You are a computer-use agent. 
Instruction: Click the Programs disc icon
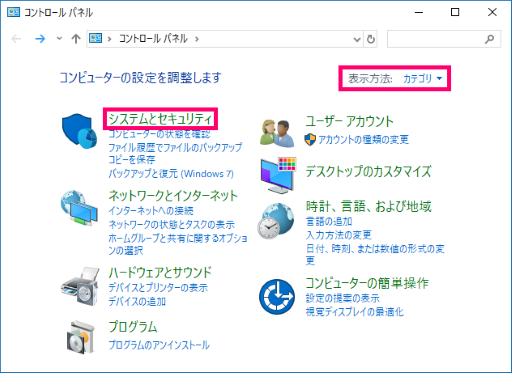[x=81, y=337]
